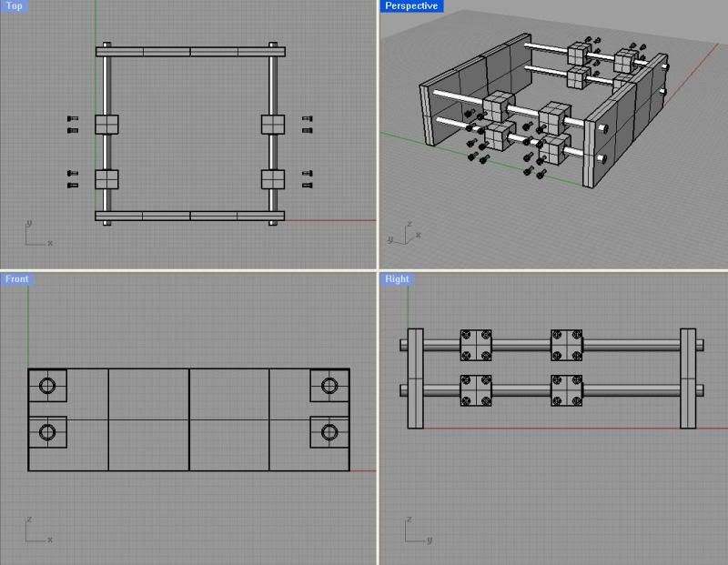Click the Right viewport title label

point(397,279)
